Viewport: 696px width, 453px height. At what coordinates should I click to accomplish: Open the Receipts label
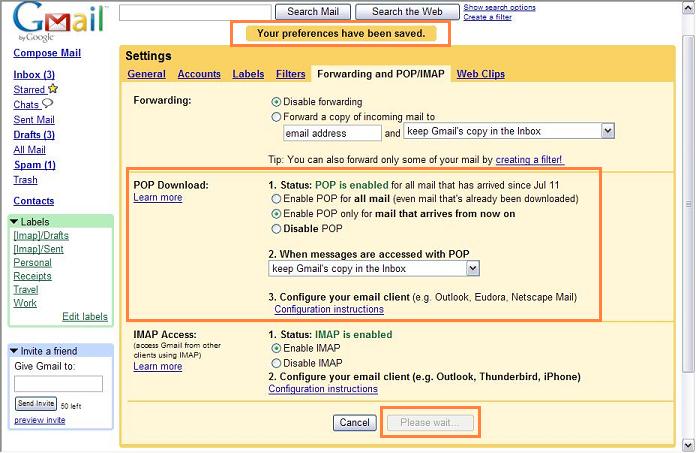coord(32,276)
